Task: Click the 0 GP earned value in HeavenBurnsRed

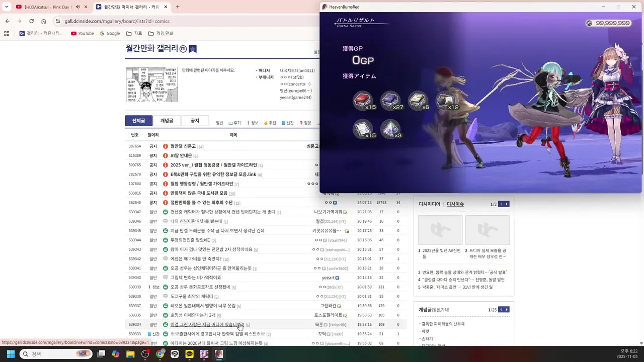Action: [363, 60]
